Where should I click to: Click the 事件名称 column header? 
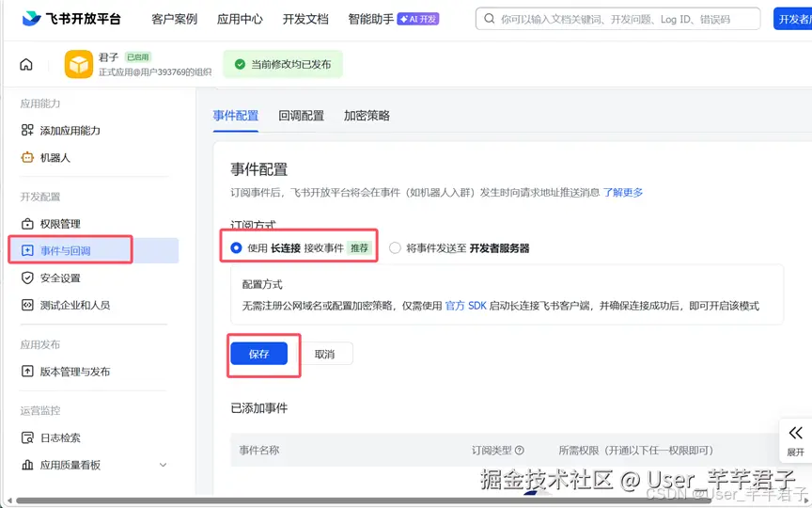tap(259, 450)
